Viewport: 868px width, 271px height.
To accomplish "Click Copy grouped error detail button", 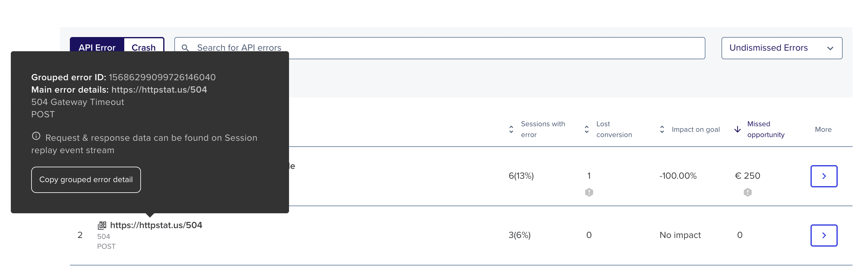I will point(86,180).
